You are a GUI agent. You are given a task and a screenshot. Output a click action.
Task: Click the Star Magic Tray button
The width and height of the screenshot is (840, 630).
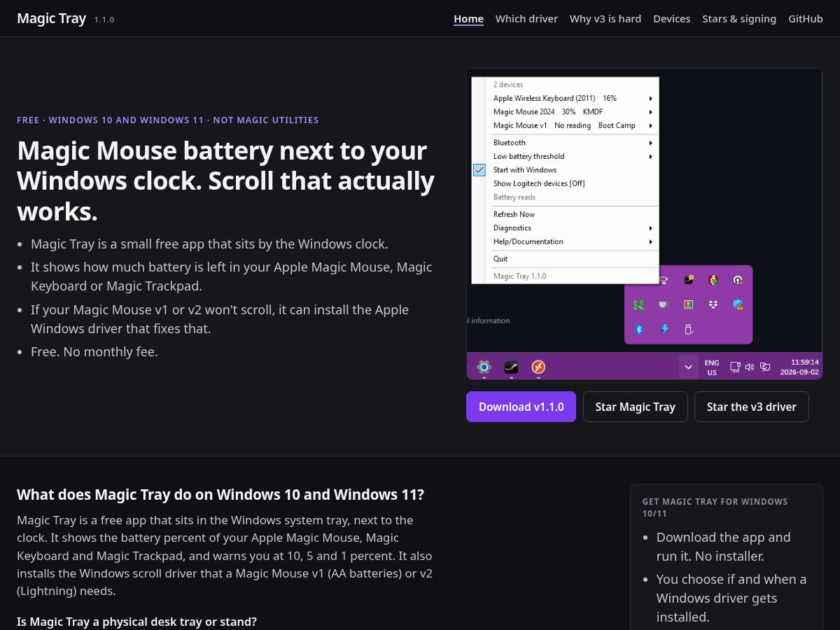tap(635, 407)
